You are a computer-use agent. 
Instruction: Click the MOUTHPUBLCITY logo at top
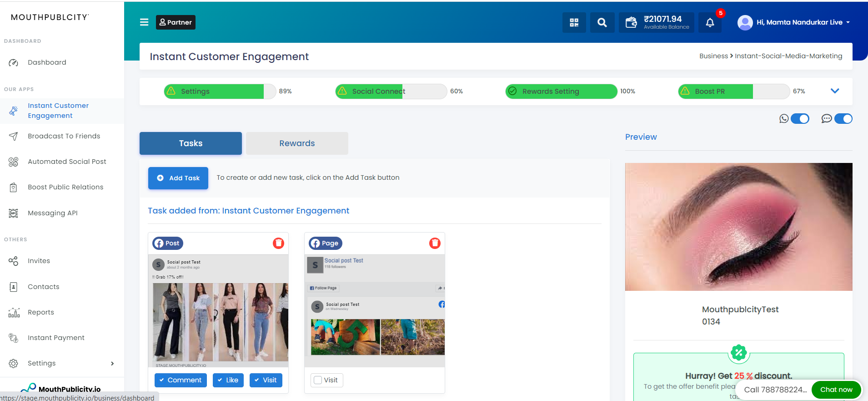coord(50,17)
